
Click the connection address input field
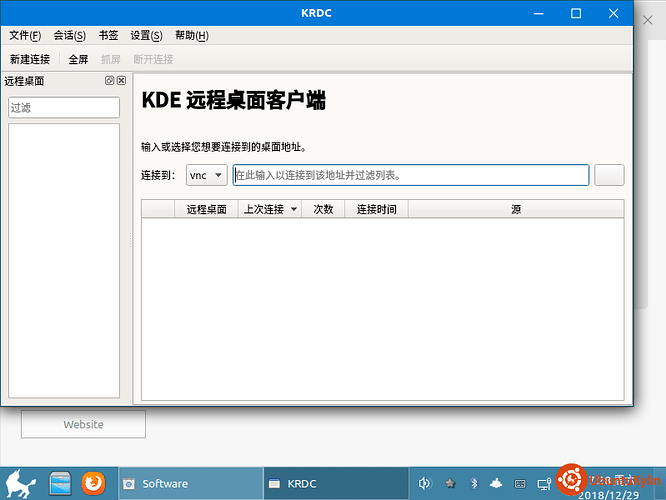pos(411,175)
